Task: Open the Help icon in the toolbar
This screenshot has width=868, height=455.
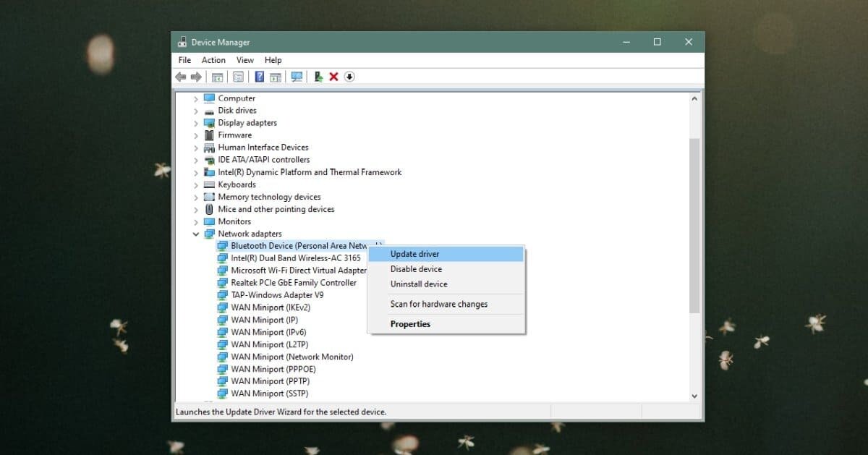Action: (258, 77)
